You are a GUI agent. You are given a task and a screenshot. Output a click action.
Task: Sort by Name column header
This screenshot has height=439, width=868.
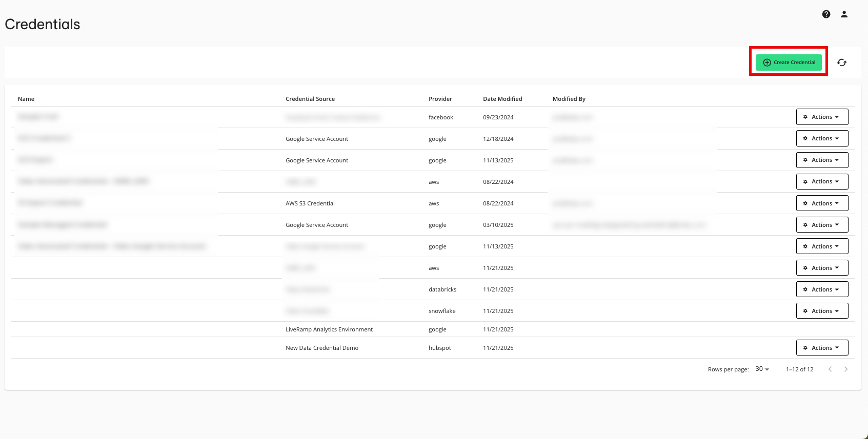[x=26, y=99]
